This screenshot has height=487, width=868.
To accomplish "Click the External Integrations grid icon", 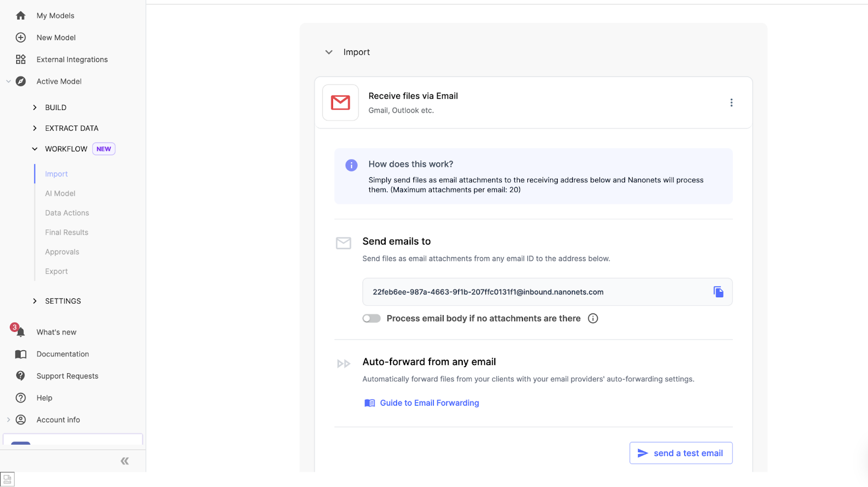I will click(x=21, y=59).
